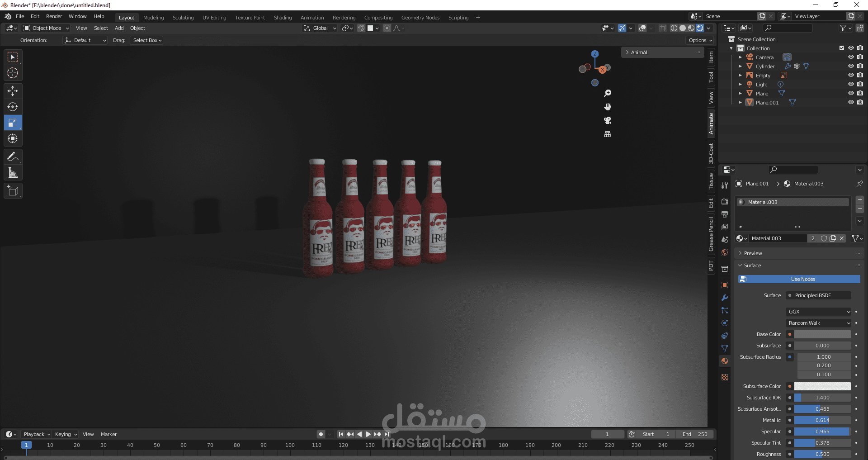Open Modifier properties wrench icon

click(x=725, y=298)
